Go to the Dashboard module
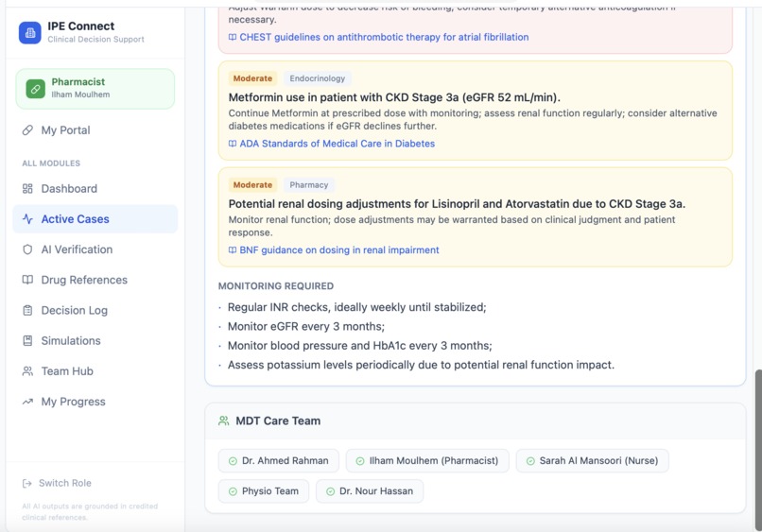This screenshot has height=532, width=762. click(x=95, y=188)
